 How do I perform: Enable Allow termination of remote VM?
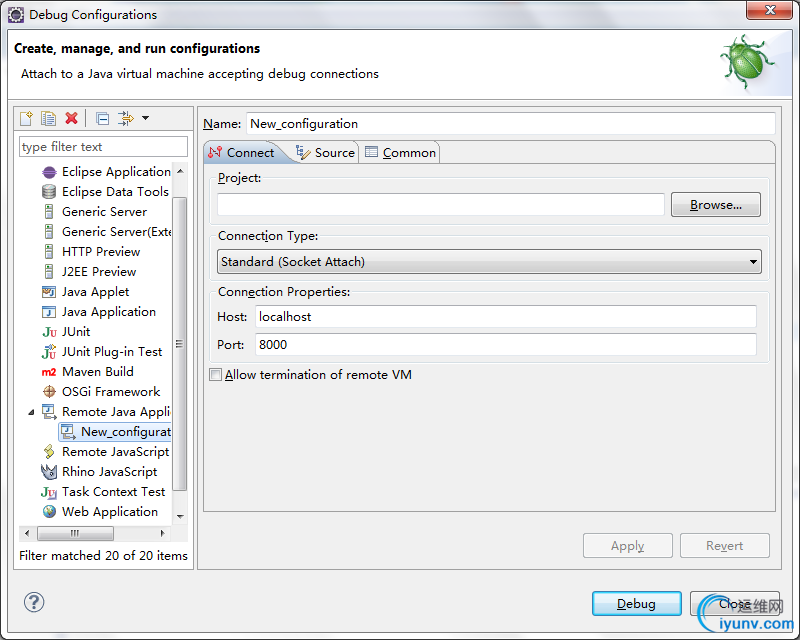pyautogui.click(x=215, y=375)
